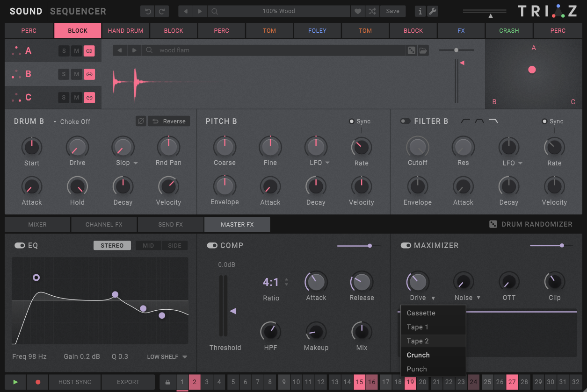Click the shuffle preset icon
The width and height of the screenshot is (587, 392).
372,11
